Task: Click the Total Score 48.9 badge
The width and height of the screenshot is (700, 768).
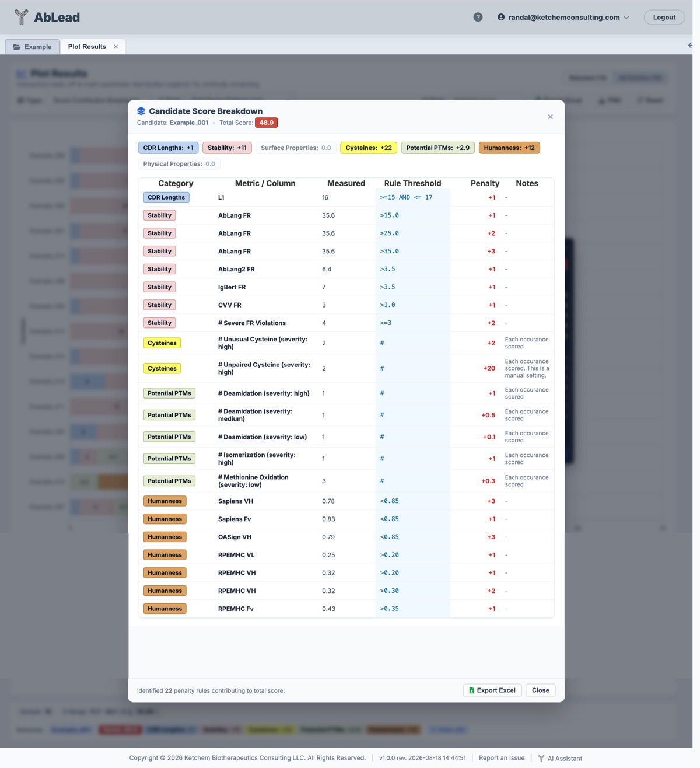Action: 266,123
